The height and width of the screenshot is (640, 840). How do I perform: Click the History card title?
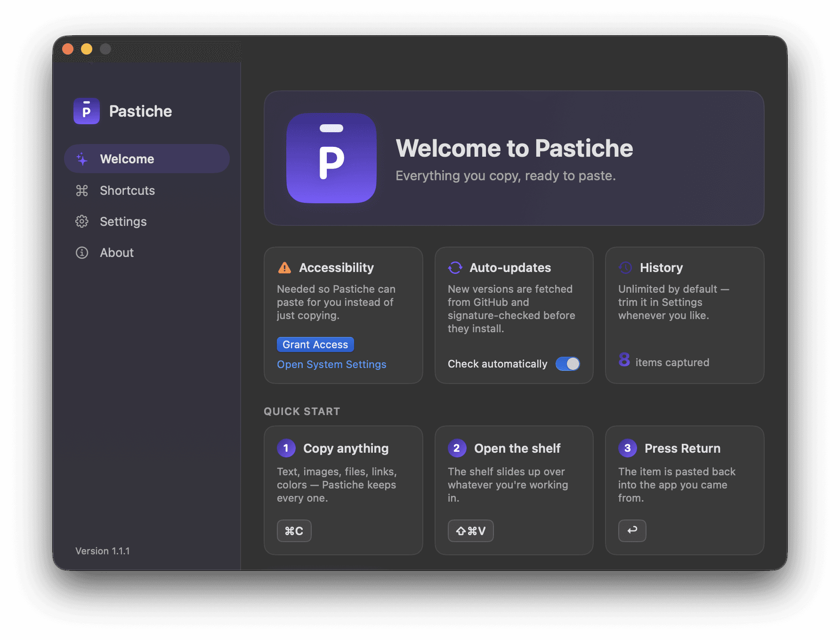pyautogui.click(x=662, y=268)
